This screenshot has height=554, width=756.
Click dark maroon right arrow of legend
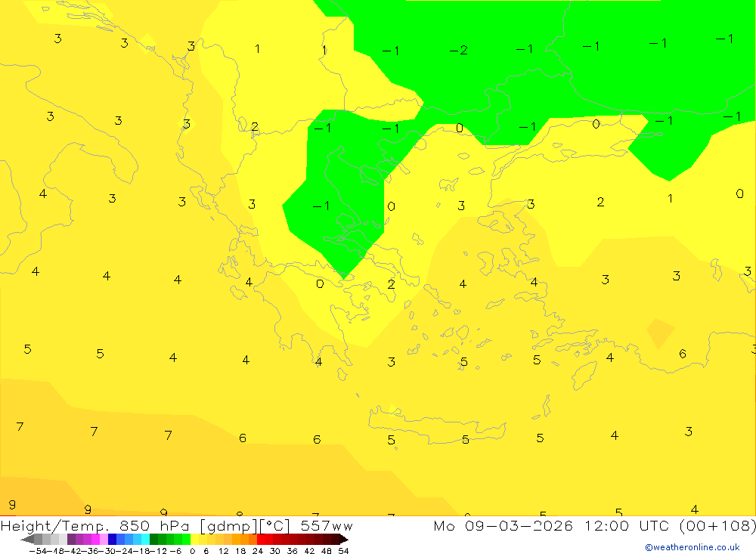[343, 540]
